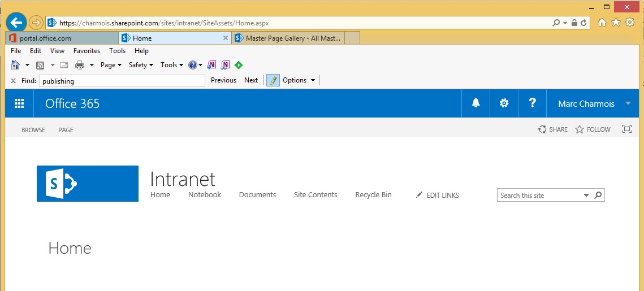This screenshot has width=644, height=291.
Task: Open the Tools menu in menu bar
Action: [x=118, y=51]
